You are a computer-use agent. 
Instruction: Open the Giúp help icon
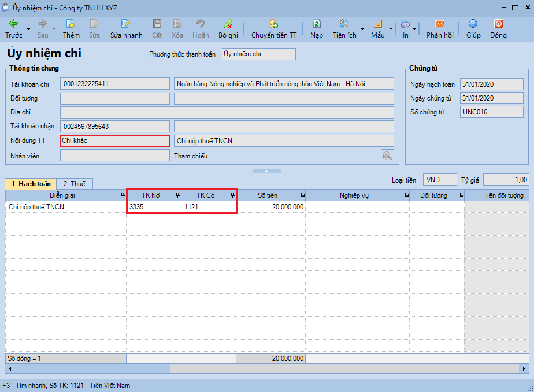tap(473, 24)
